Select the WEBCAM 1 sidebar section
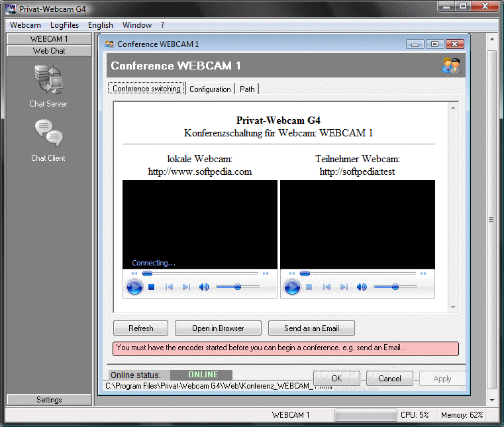The width and height of the screenshot is (504, 427). click(49, 39)
